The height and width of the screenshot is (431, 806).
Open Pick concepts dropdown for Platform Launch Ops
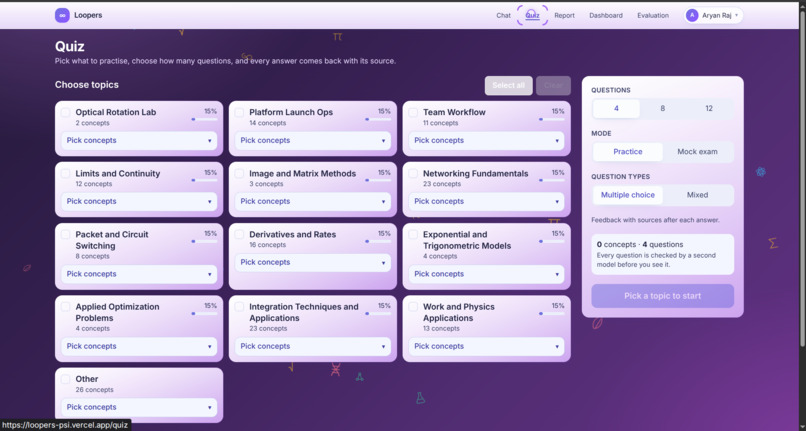[313, 140]
